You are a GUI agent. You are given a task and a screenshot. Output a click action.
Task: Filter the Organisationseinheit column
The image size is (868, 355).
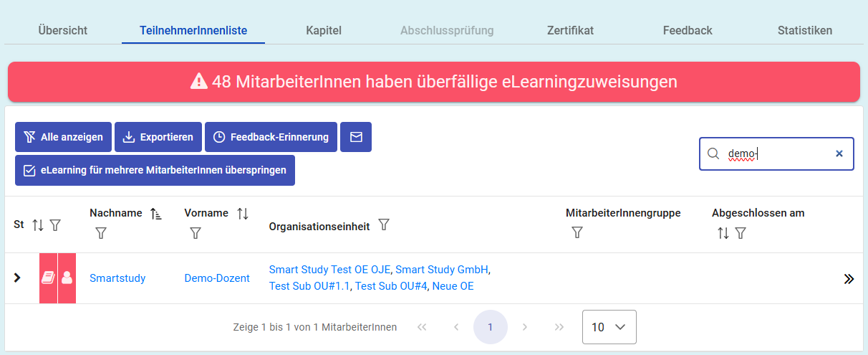(x=384, y=225)
